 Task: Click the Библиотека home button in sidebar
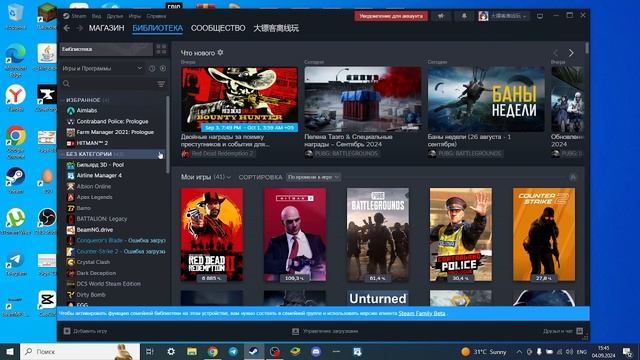tap(106, 49)
